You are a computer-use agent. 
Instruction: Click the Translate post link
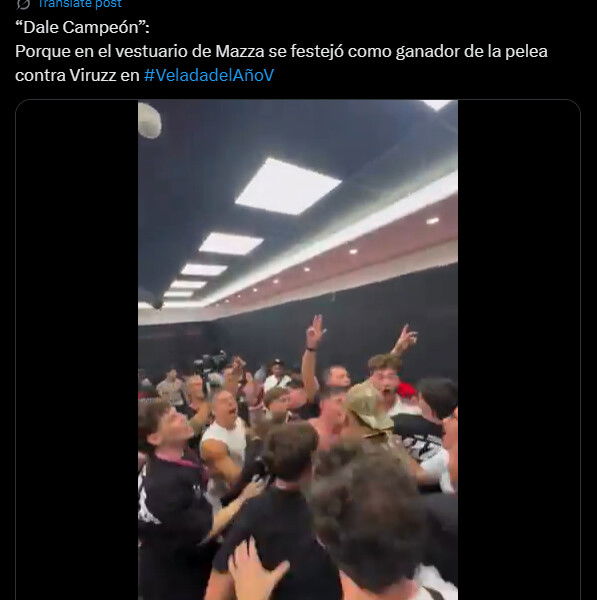point(80,4)
